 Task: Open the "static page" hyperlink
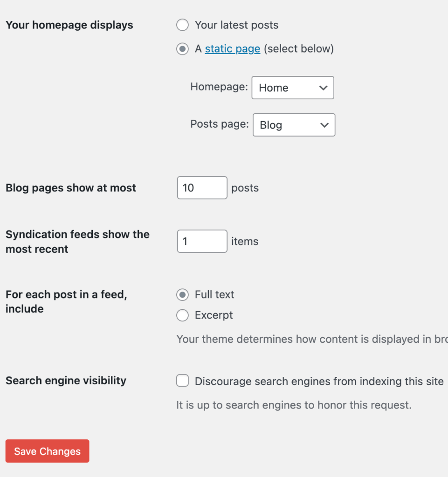(232, 49)
